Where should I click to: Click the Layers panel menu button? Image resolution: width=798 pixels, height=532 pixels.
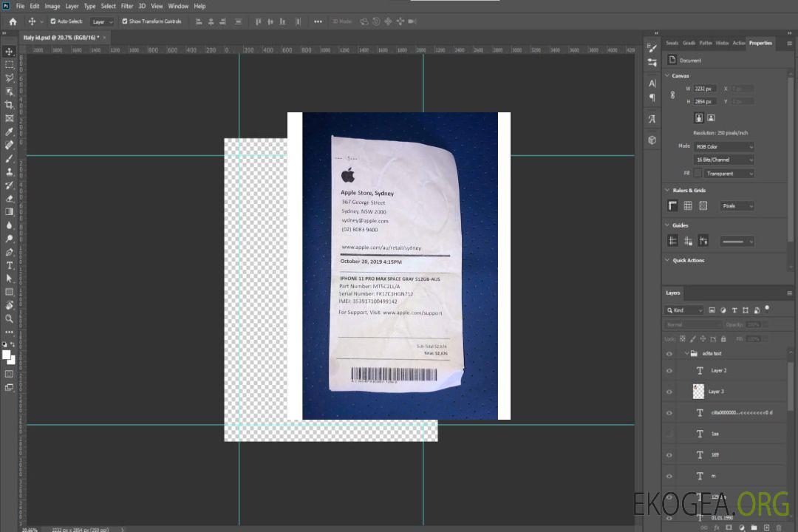[x=789, y=293]
